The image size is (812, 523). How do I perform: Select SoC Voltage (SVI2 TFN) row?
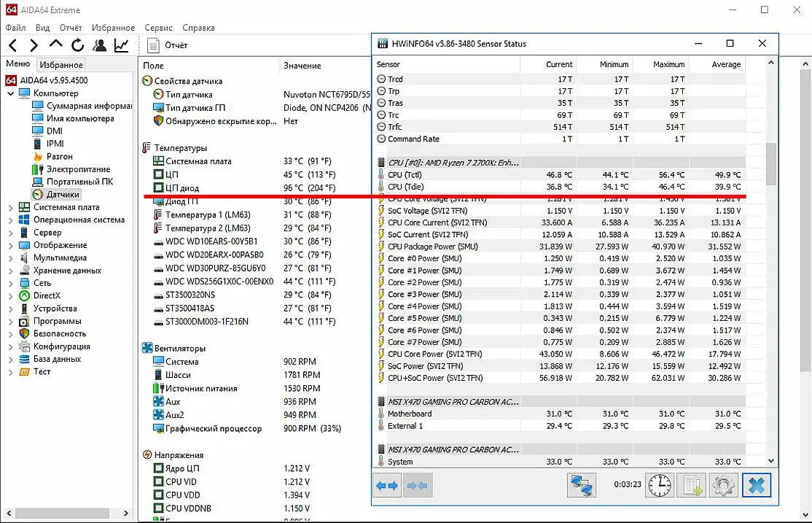coord(559,211)
